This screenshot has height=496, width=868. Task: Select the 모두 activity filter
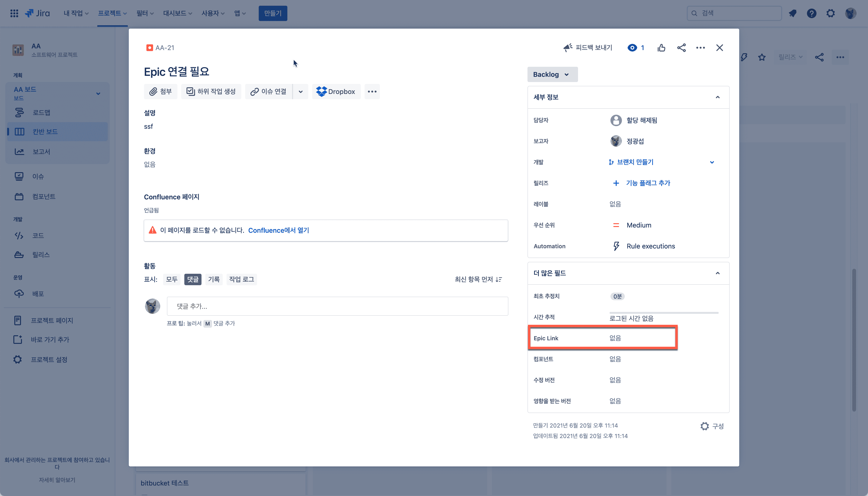click(x=172, y=279)
